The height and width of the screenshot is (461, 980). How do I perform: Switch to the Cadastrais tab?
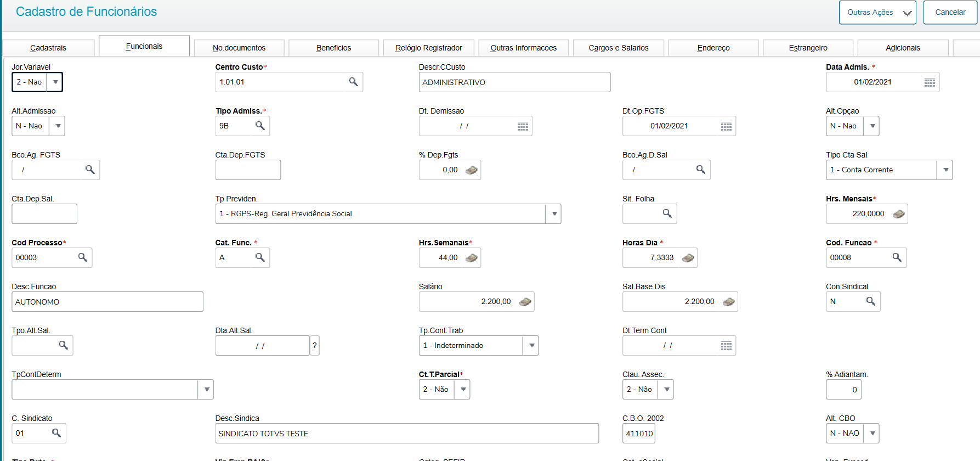48,48
